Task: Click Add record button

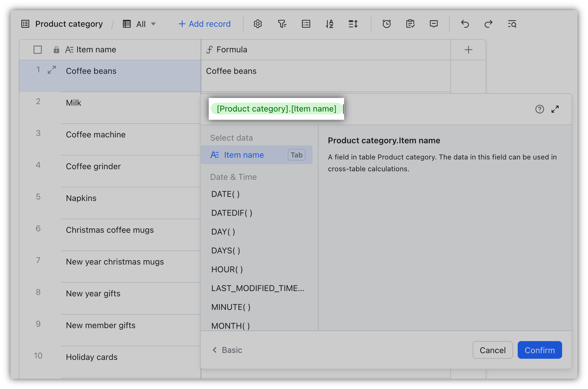Action: tap(204, 24)
